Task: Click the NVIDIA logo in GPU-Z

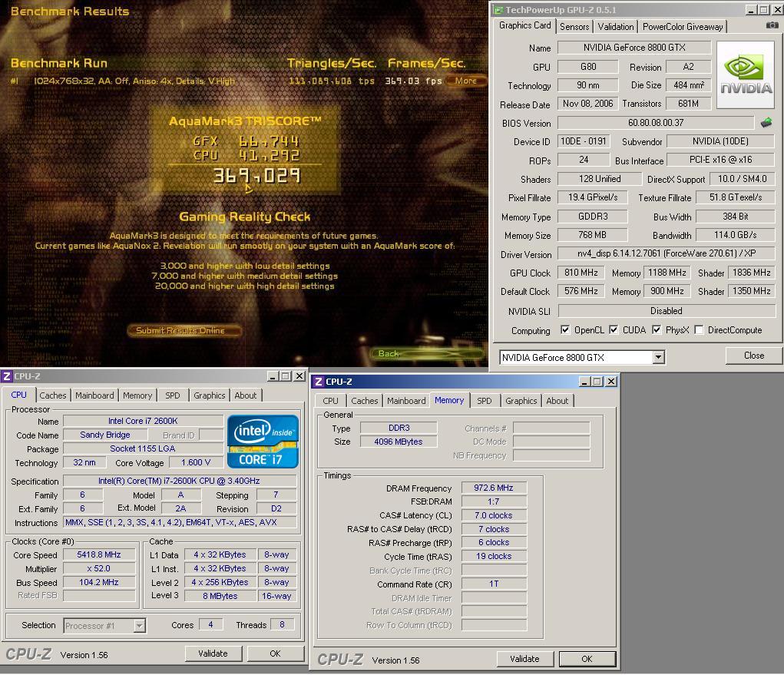Action: pos(746,75)
